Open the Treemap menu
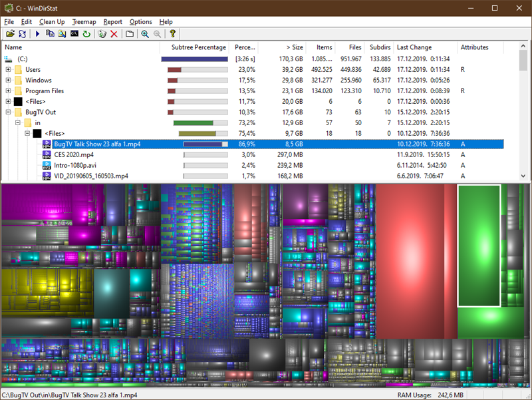 tap(84, 22)
